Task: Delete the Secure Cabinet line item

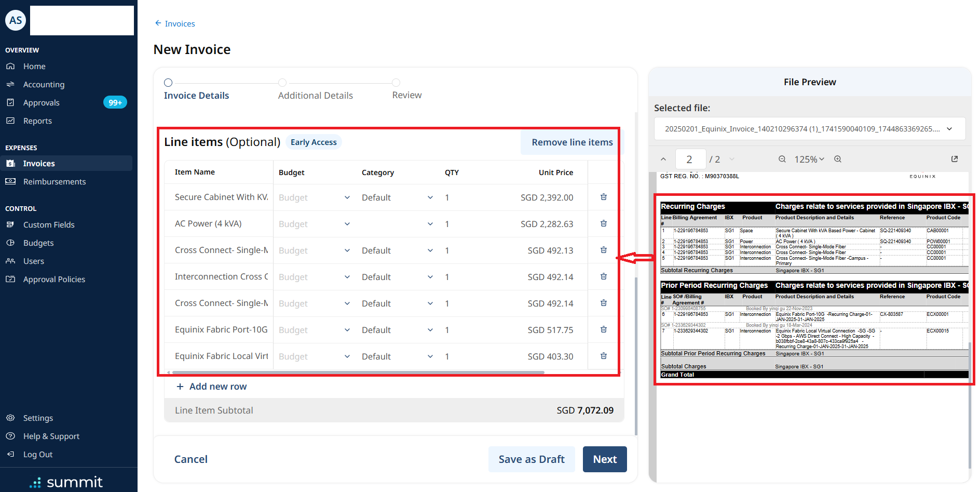Action: pyautogui.click(x=604, y=197)
